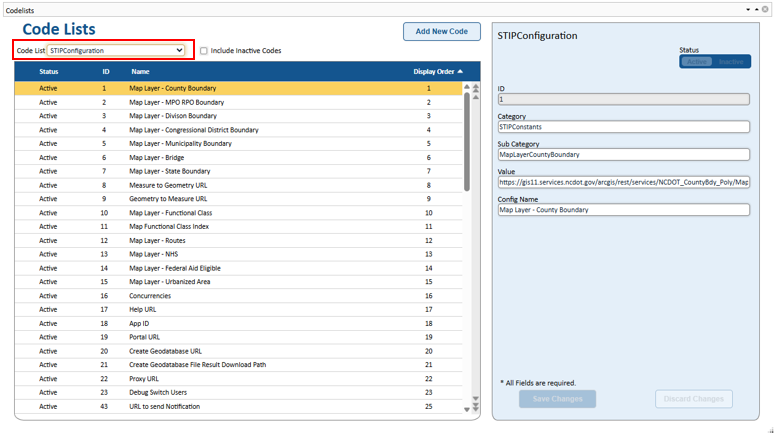Jump to top using double-up arrow icon
The height and width of the screenshot is (434, 774).
click(x=476, y=88)
